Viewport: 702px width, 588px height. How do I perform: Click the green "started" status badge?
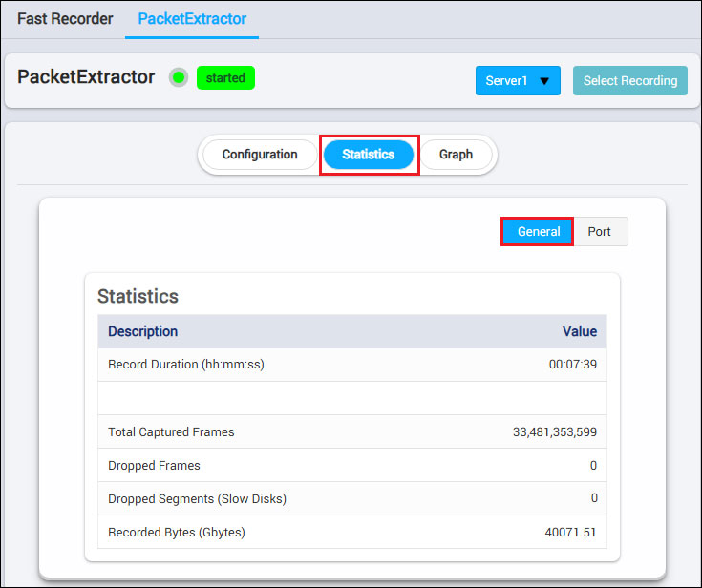point(225,78)
